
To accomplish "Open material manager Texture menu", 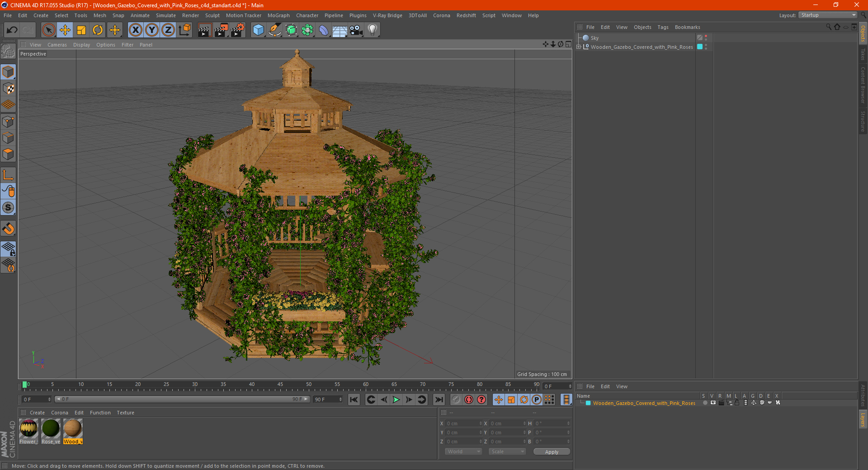I will click(x=125, y=413).
